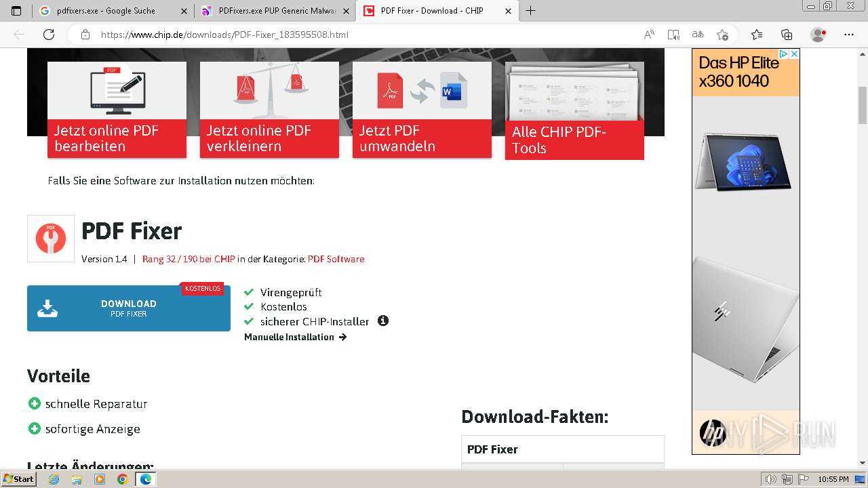The height and width of the screenshot is (488, 868).
Task: Launch Internet Explorer from the taskbar
Action: 54,479
